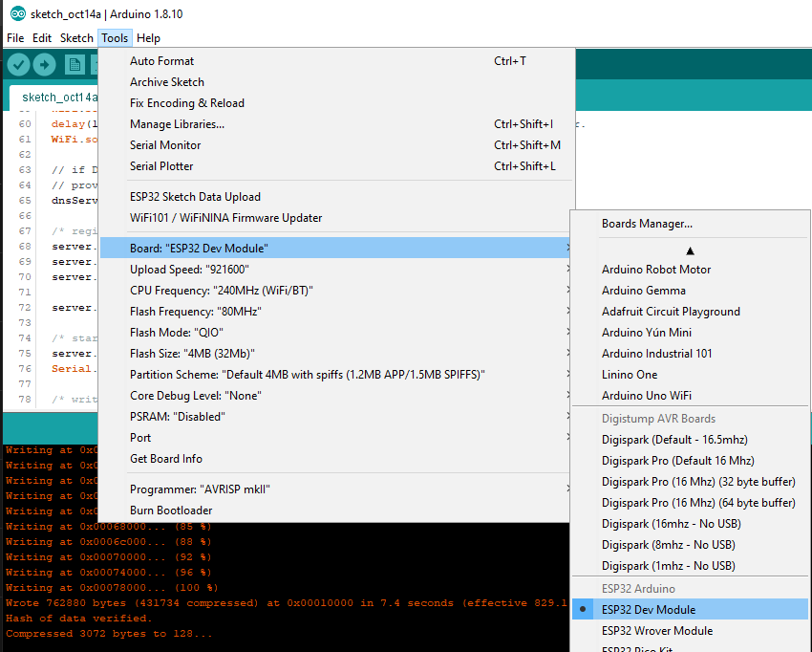Select Arduino Yún Mini board
Image resolution: width=812 pixels, height=652 pixels.
point(690,333)
